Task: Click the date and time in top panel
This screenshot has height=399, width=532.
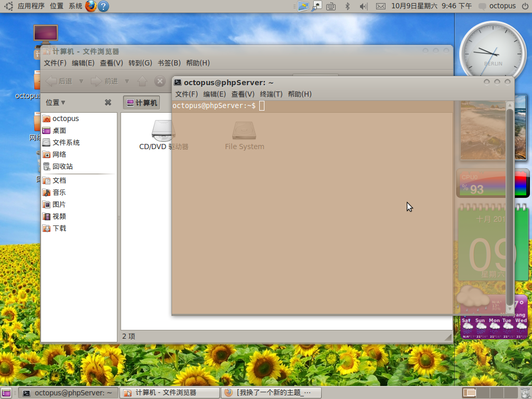Action: tap(431, 6)
